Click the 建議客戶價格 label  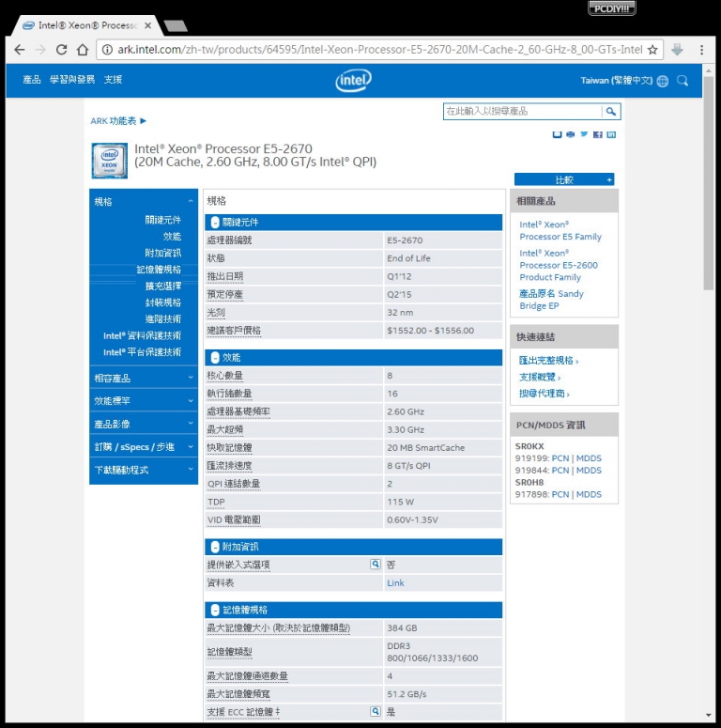coord(234,331)
